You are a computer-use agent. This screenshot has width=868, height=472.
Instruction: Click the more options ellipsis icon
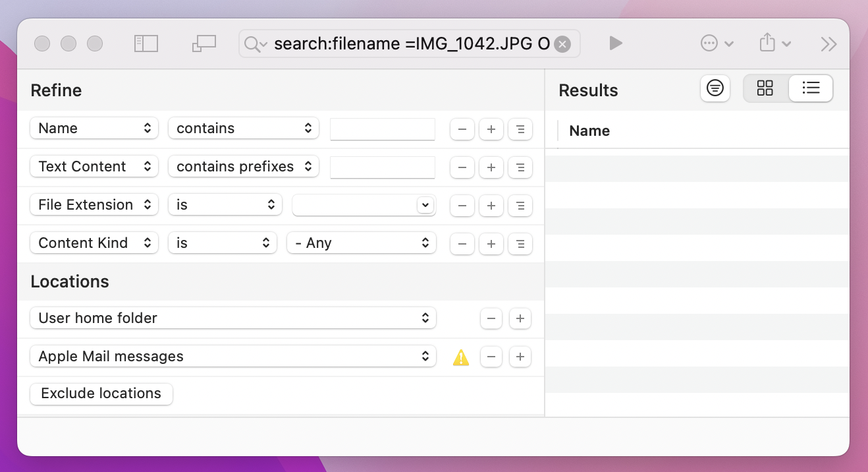click(709, 42)
